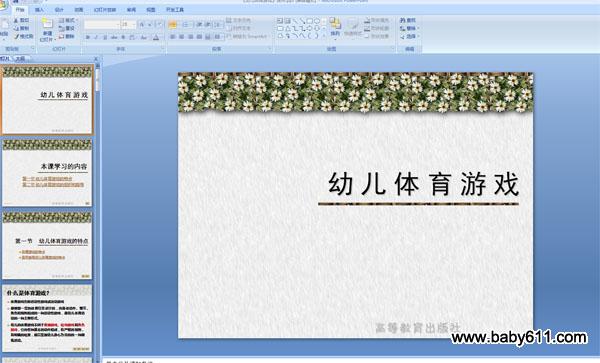The height and width of the screenshot is (363, 600).
Task: Switch thumbnail pane to Outline (大纲) tab
Action: tap(20, 59)
